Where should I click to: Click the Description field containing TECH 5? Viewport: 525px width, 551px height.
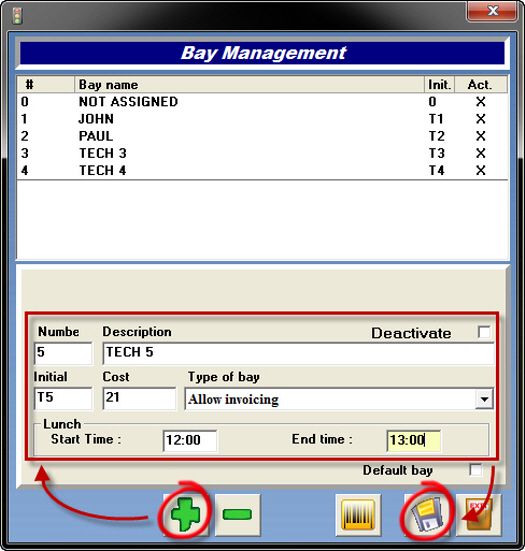tap(299, 353)
